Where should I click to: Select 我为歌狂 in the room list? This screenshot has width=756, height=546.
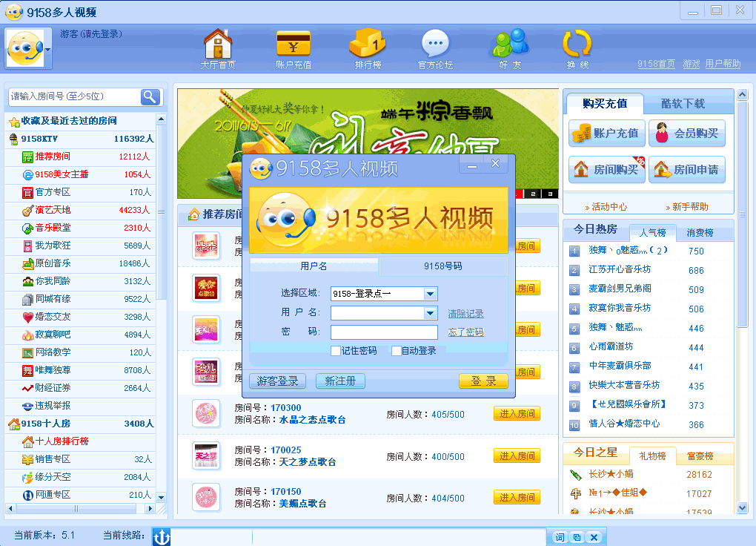pyautogui.click(x=81, y=246)
